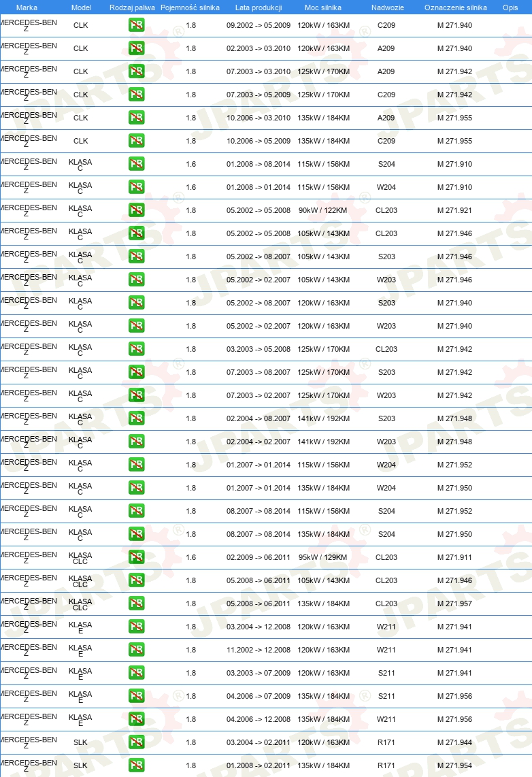Screen dimensions: 532x777
Task: Click the Moc silnika column header
Action: tap(323, 7)
